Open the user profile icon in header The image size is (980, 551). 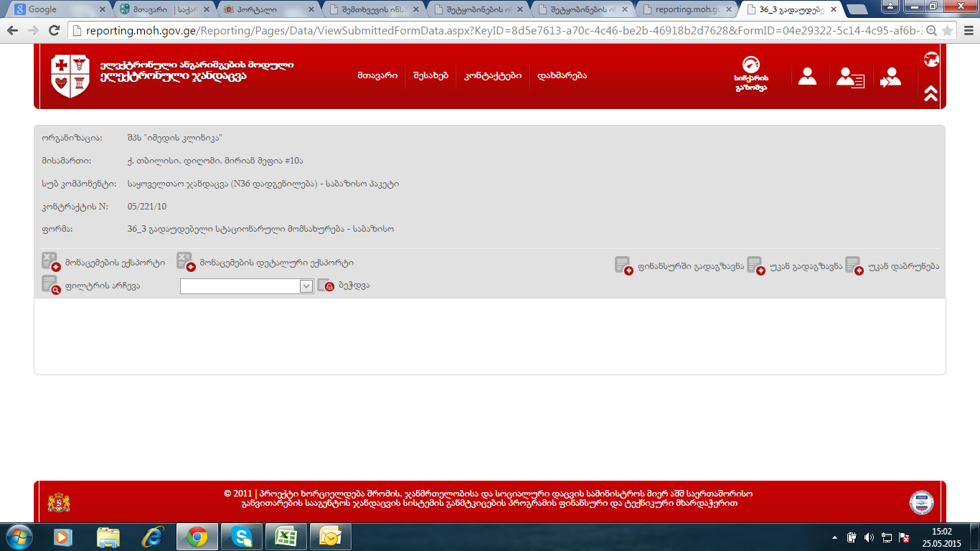coord(807,76)
